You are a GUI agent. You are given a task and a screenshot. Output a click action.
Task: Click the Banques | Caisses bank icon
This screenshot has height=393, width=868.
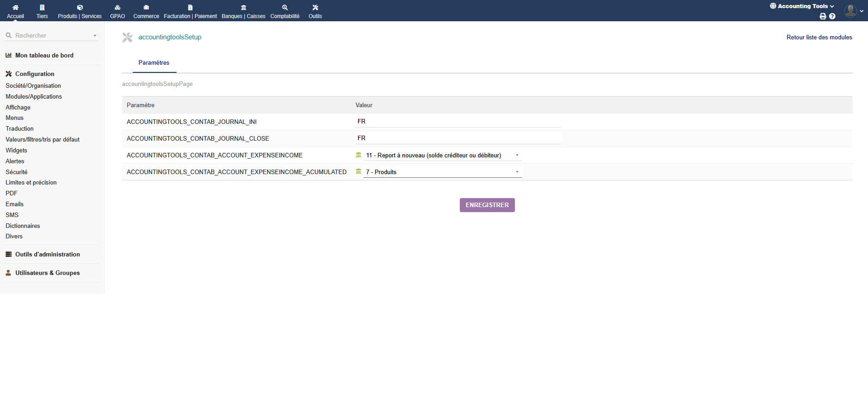tap(244, 8)
